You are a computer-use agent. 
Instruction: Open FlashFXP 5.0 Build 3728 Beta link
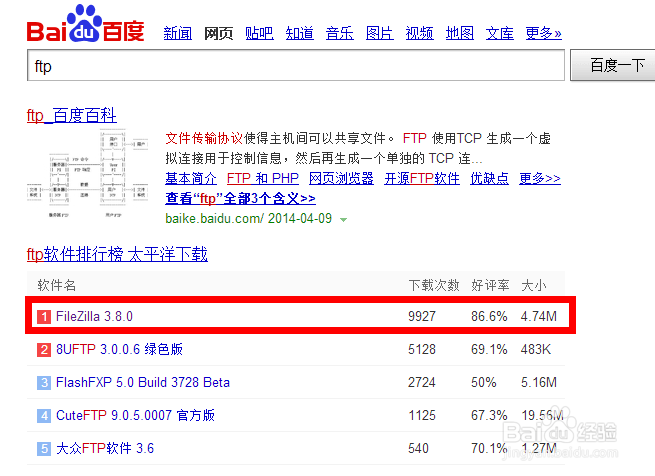pyautogui.click(x=143, y=382)
